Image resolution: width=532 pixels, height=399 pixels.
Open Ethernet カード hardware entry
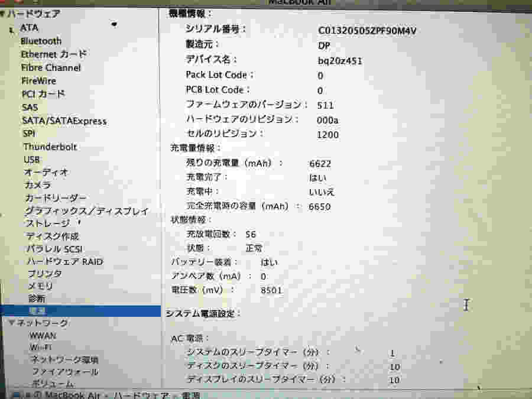coord(53,54)
